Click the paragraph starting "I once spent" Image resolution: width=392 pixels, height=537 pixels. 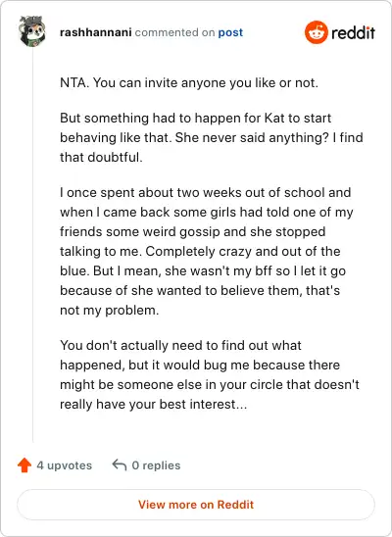(207, 252)
